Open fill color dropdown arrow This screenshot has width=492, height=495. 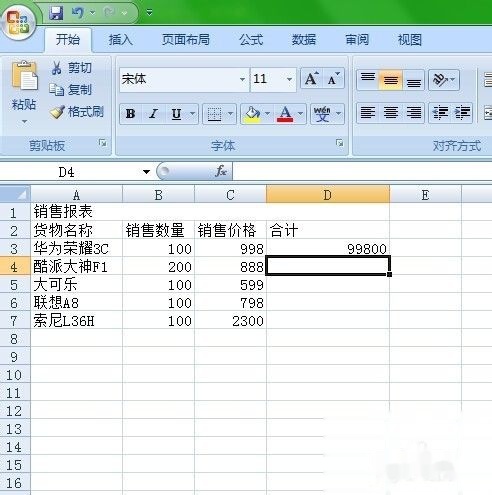click(268, 114)
